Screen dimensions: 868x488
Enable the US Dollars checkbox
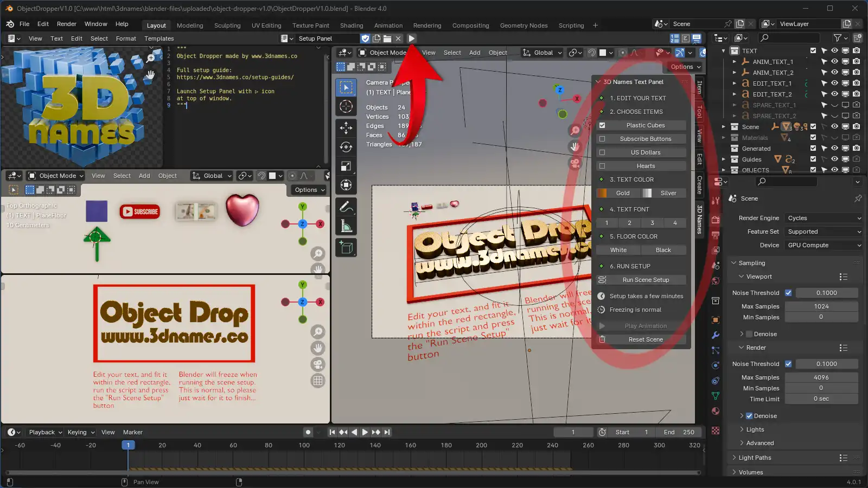(x=602, y=152)
